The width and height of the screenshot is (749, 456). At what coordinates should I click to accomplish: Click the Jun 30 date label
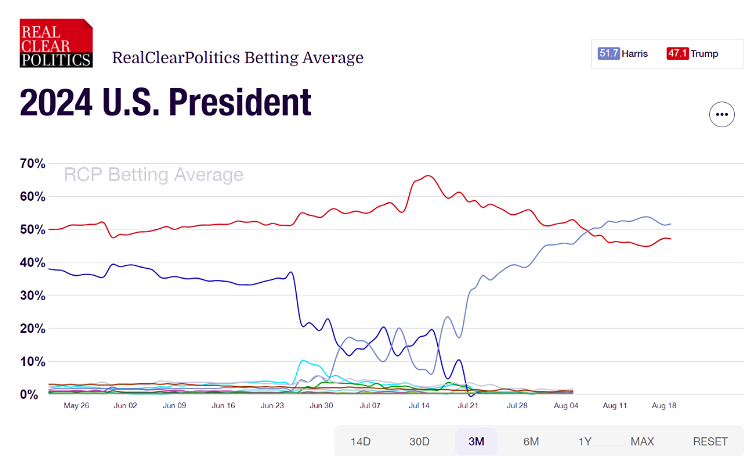click(321, 406)
